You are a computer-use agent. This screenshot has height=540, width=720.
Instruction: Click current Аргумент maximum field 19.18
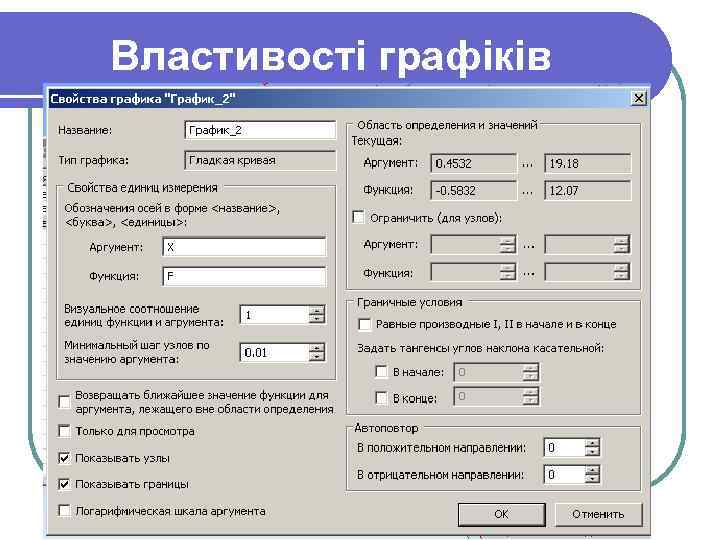click(588, 163)
